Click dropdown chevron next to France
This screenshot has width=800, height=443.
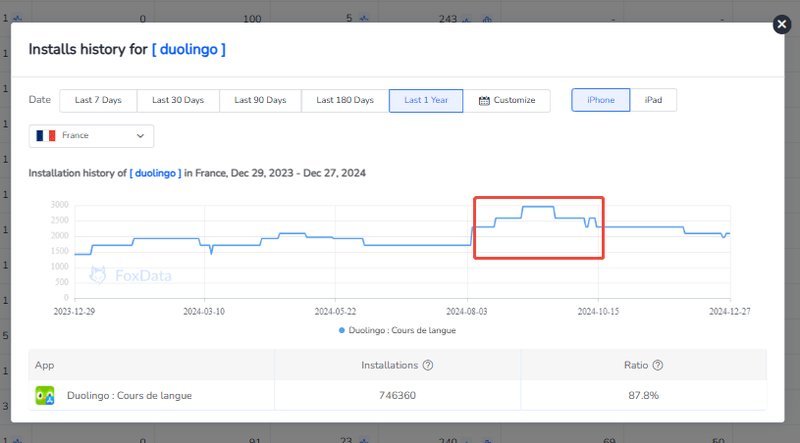[140, 136]
